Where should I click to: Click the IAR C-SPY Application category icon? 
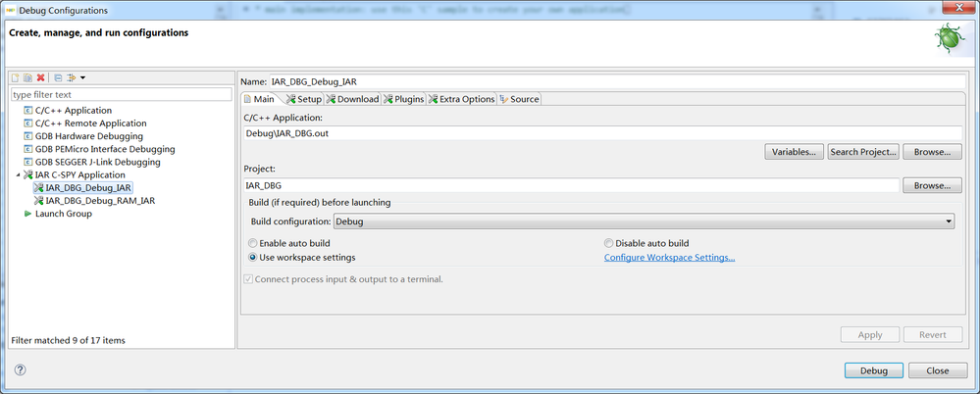click(28, 174)
